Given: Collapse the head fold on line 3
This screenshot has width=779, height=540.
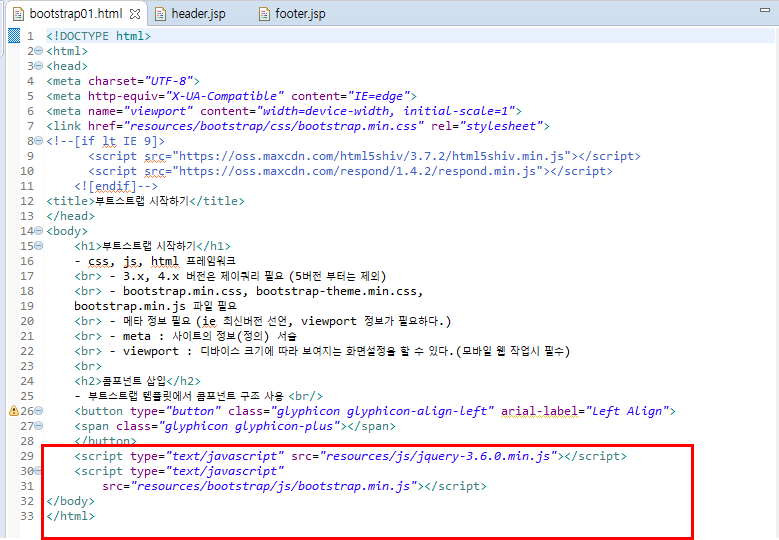Looking at the screenshot, I should pos(39,66).
